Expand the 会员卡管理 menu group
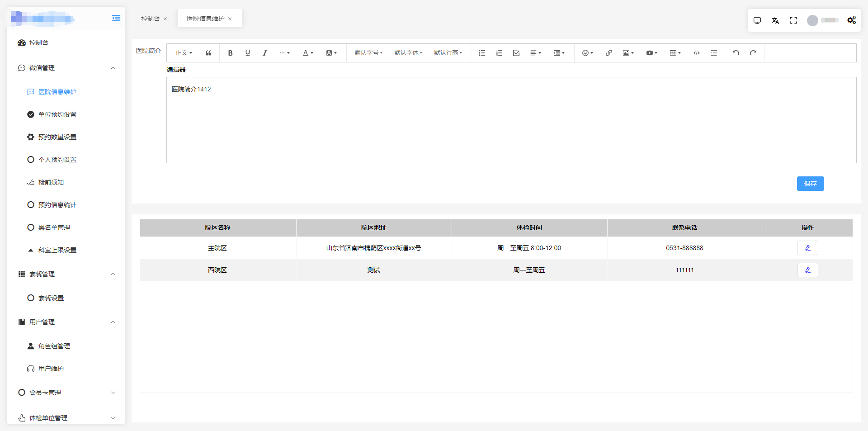This screenshot has width=868, height=431. point(66,393)
